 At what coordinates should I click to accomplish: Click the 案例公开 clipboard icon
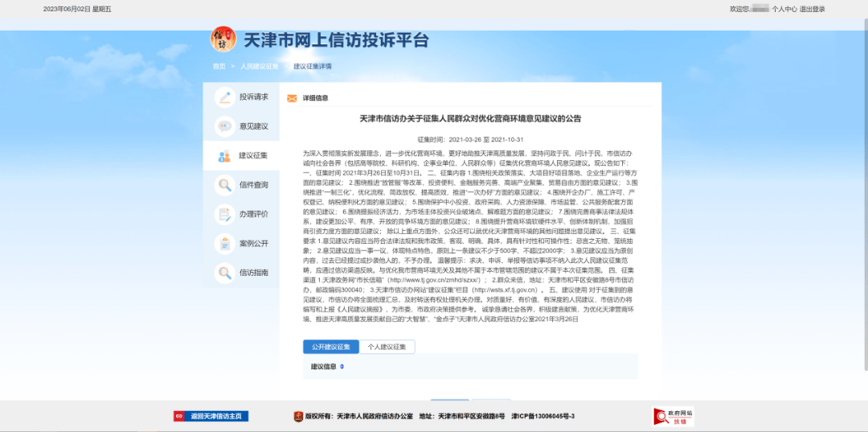pyautogui.click(x=224, y=244)
